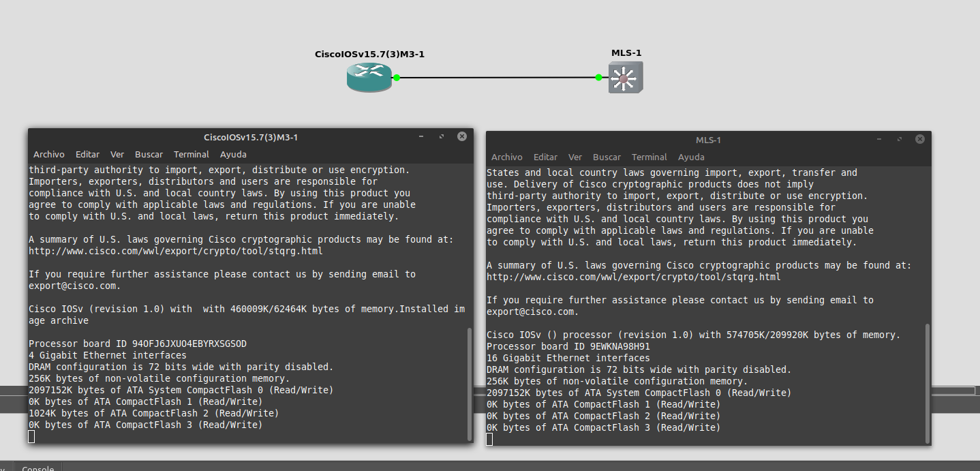Click the green link status dot beside MLS-1
The image size is (980, 471).
[598, 78]
